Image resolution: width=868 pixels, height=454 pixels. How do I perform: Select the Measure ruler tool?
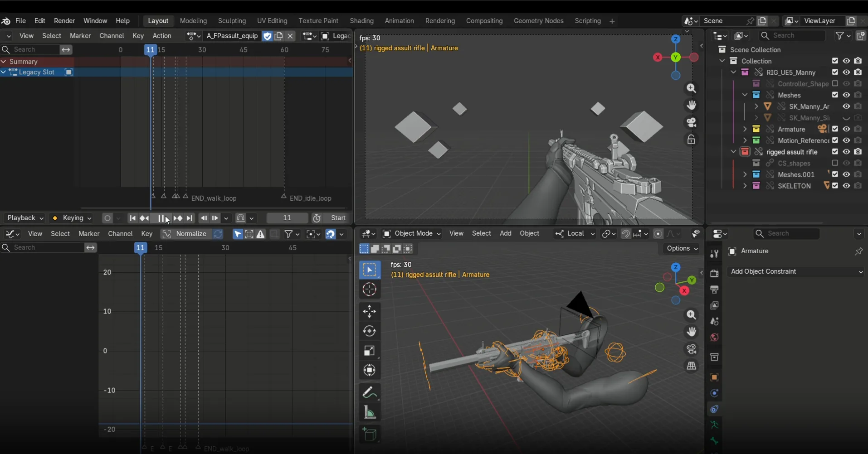tap(370, 412)
